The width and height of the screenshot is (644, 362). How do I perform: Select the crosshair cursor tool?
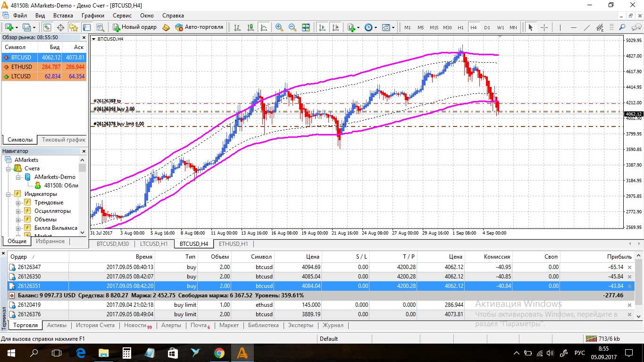[x=544, y=27]
